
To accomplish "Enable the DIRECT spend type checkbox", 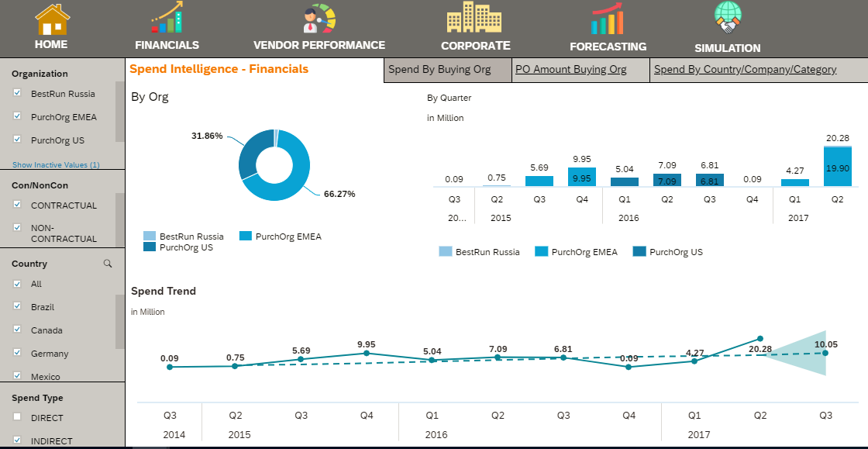I will (x=17, y=417).
